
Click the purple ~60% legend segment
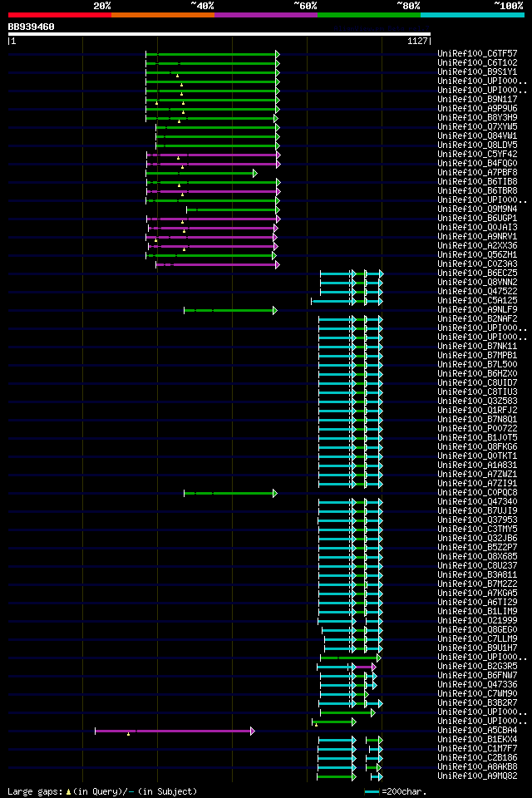(x=266, y=15)
